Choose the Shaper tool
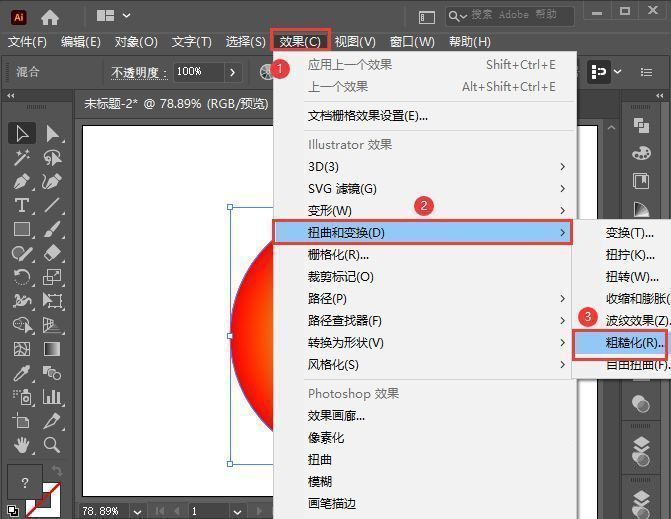Viewport: 671px width, 519px height. pos(22,253)
